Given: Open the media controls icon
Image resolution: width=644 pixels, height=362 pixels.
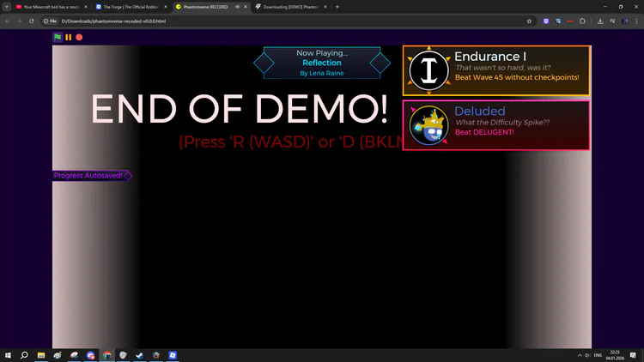Looking at the screenshot, I should pos(612,21).
